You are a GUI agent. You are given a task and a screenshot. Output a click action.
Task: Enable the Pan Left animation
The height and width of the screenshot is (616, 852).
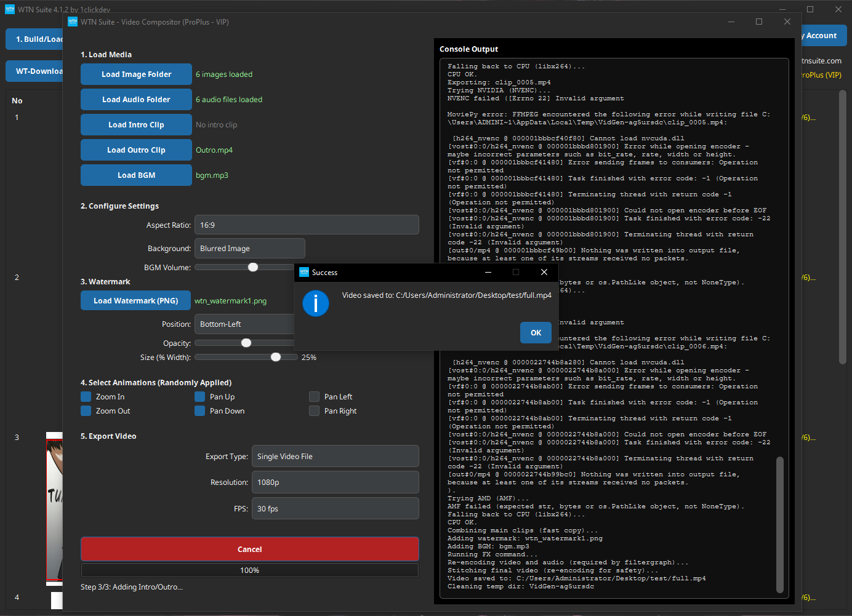[314, 396]
